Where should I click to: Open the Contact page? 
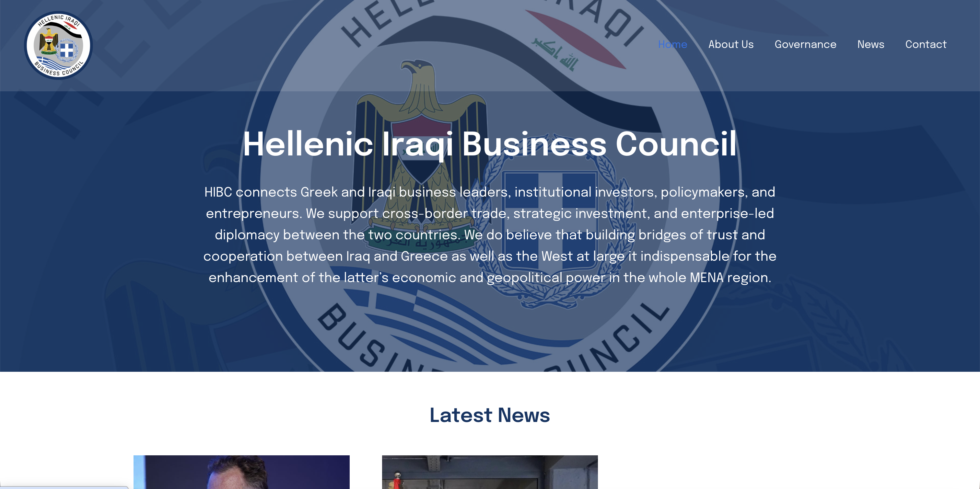pyautogui.click(x=926, y=44)
